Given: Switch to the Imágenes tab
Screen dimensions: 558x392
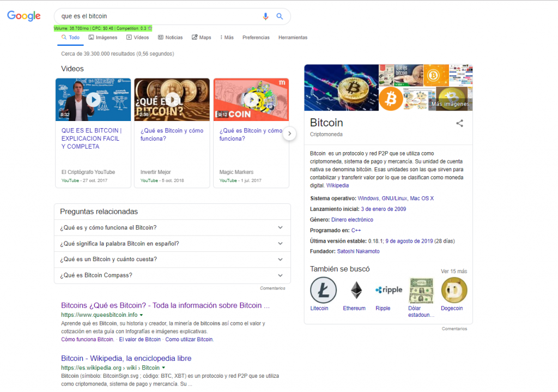Looking at the screenshot, I should (x=102, y=38).
